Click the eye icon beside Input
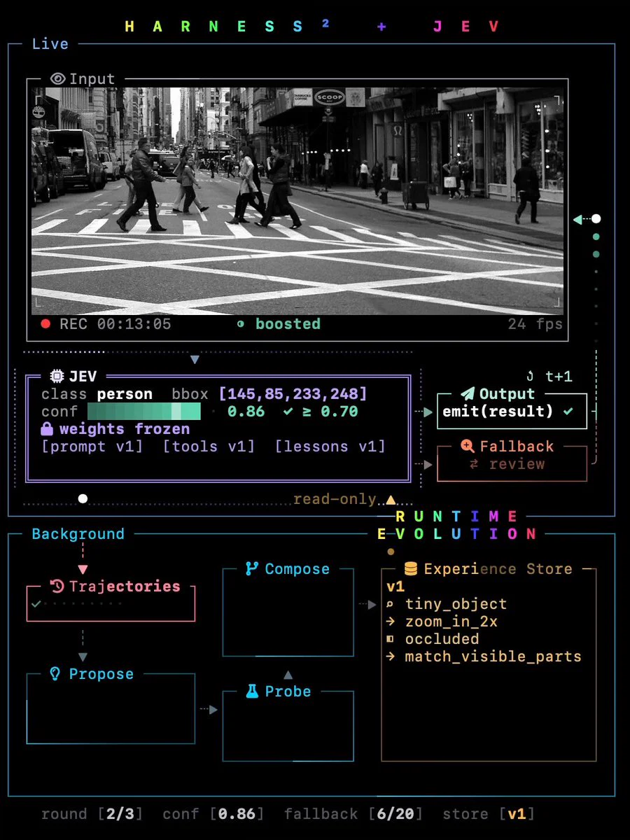The image size is (630, 840). point(57,79)
